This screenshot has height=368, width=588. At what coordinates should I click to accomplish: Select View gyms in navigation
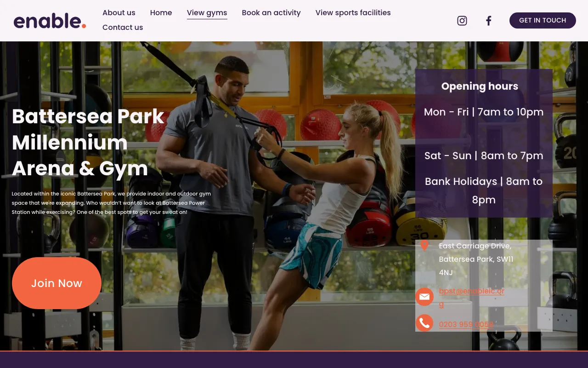tap(207, 13)
